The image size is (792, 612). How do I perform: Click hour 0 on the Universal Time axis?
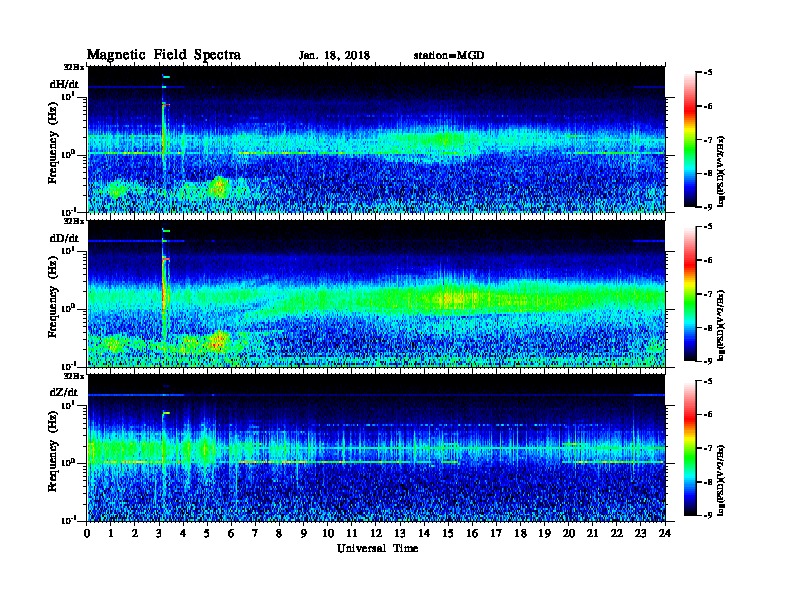87,533
